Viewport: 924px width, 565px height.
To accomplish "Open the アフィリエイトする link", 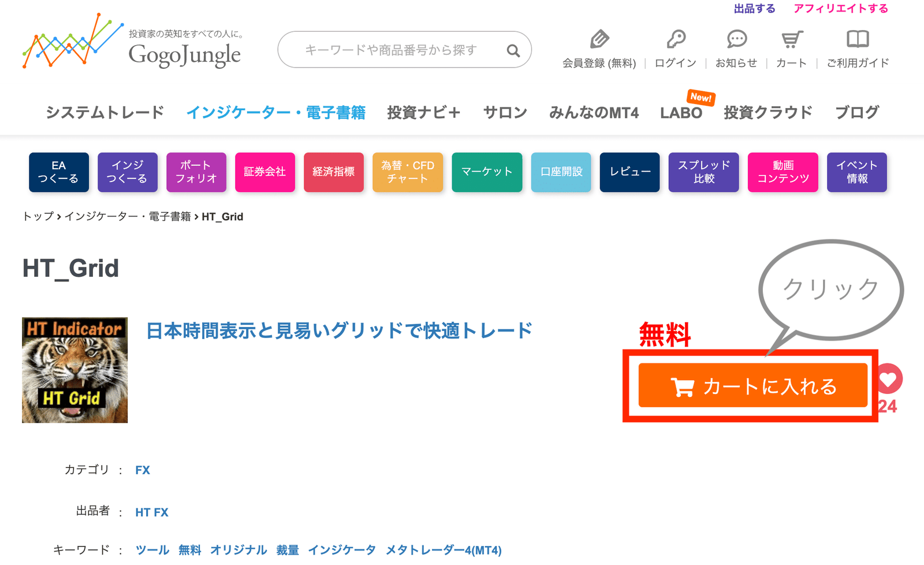I will click(841, 9).
